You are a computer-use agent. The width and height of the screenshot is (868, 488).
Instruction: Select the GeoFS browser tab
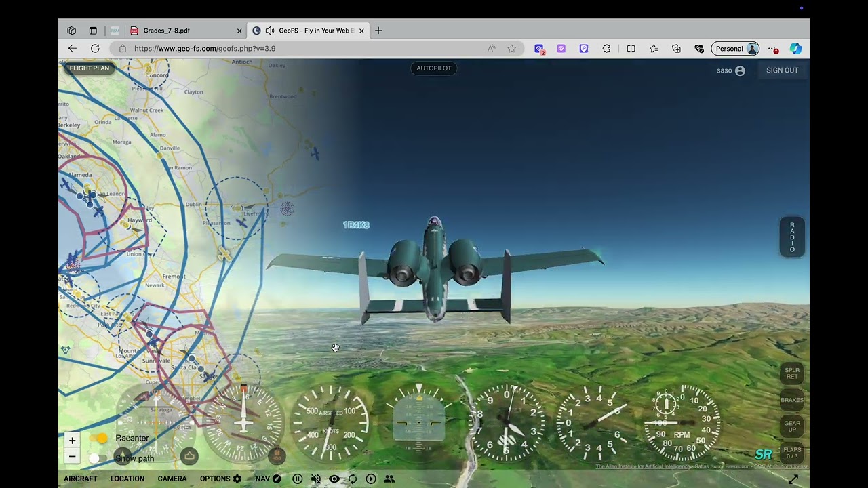pos(309,30)
